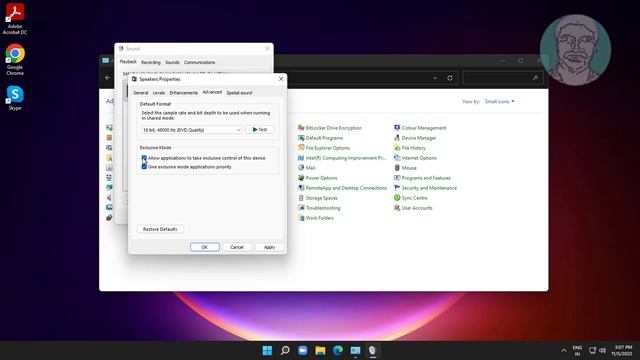Open Colour Management in Control Panel

tap(420, 128)
